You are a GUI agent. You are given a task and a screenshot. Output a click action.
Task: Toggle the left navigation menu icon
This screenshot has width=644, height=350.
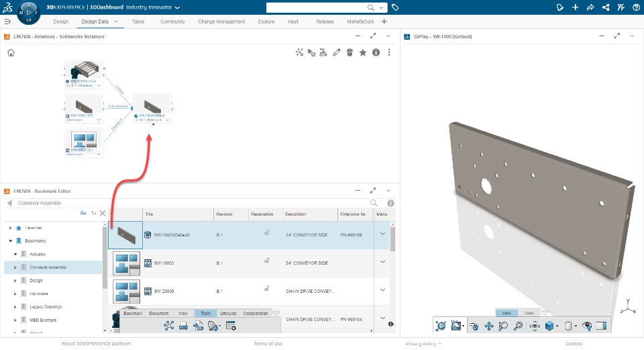[7, 21]
